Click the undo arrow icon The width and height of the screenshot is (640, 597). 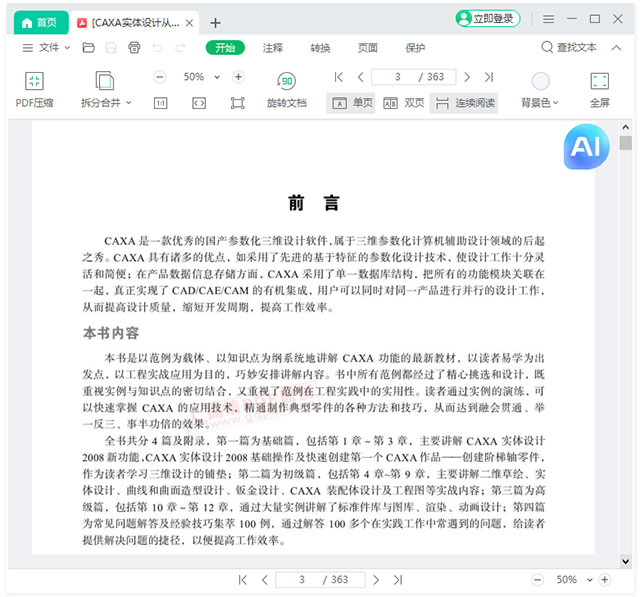point(157,48)
